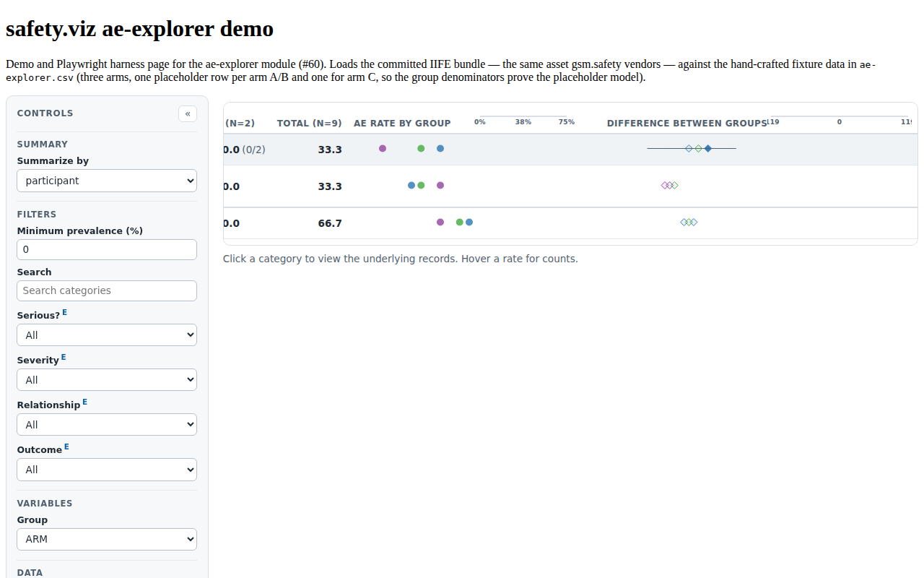Select the blue rate dot in the 0/2 row
Viewport: 924px width, 578px height.
click(x=440, y=148)
